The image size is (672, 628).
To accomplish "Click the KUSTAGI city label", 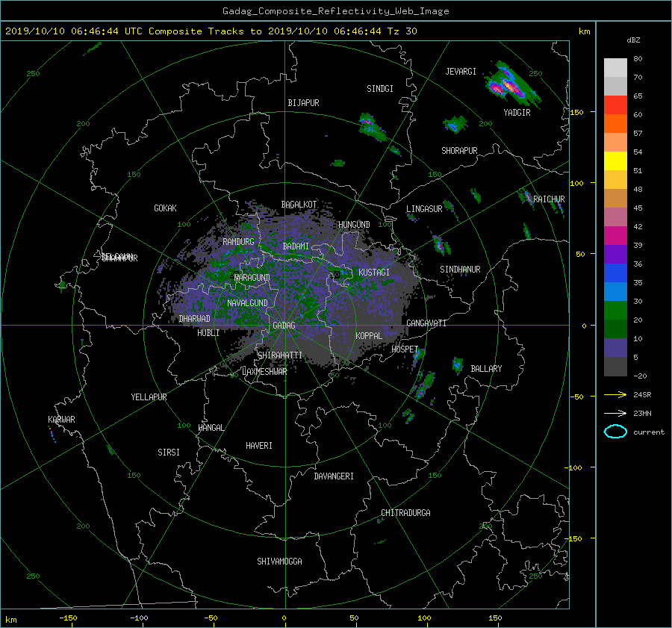I will coord(374,273).
